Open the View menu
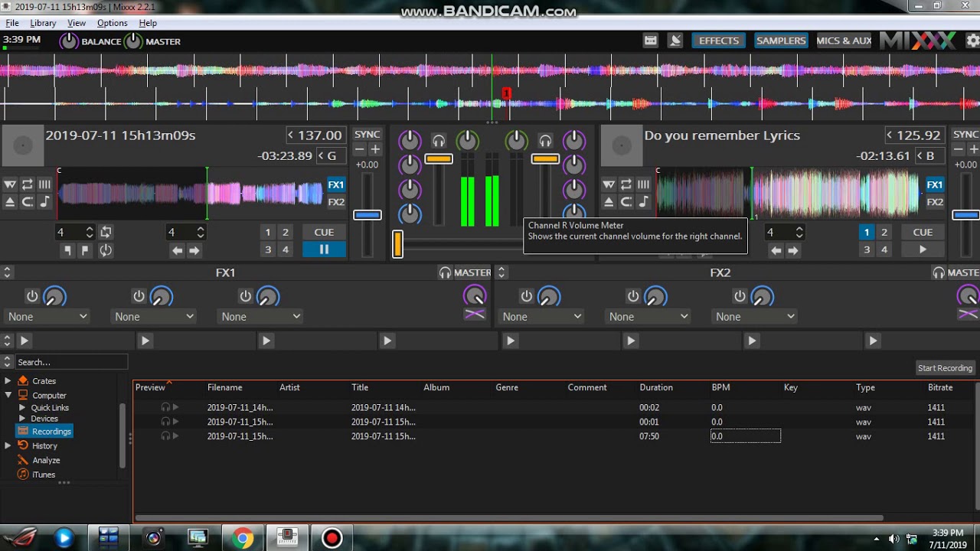This screenshot has height=551, width=980. 77,23
